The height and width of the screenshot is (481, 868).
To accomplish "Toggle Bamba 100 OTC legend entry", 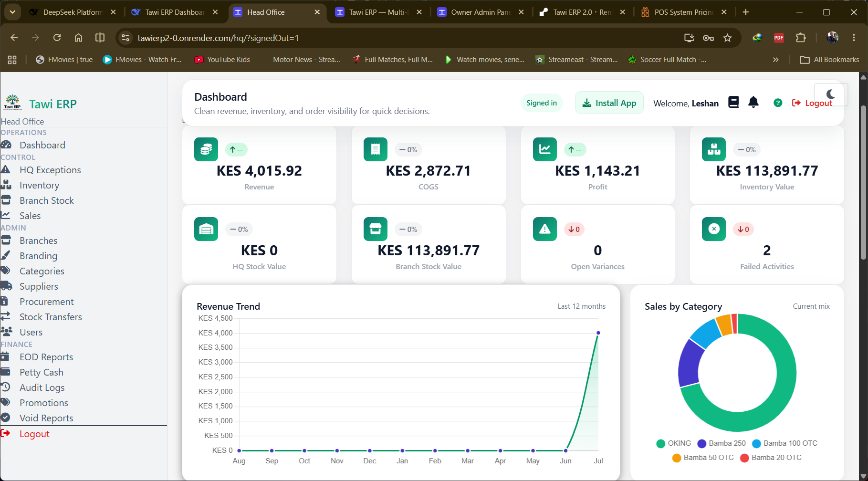I will (785, 443).
